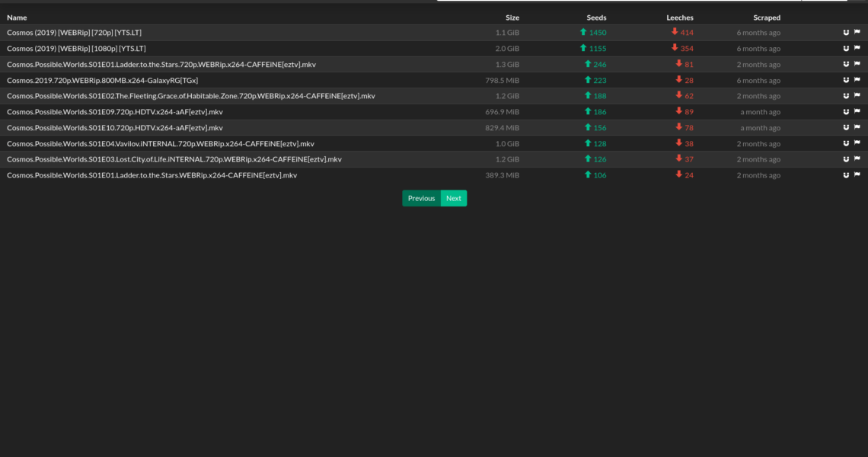Sort results by Size column header
868x457 pixels.
pyautogui.click(x=512, y=18)
